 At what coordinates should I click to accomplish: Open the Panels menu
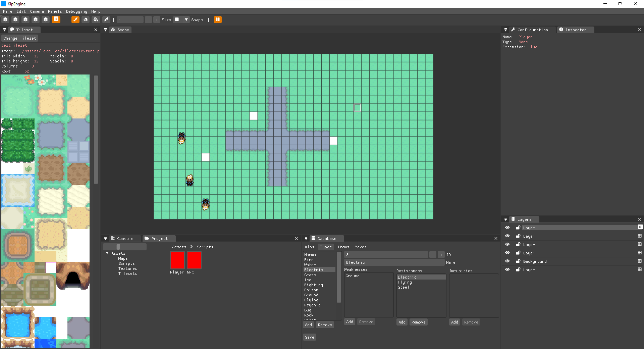pyautogui.click(x=55, y=11)
